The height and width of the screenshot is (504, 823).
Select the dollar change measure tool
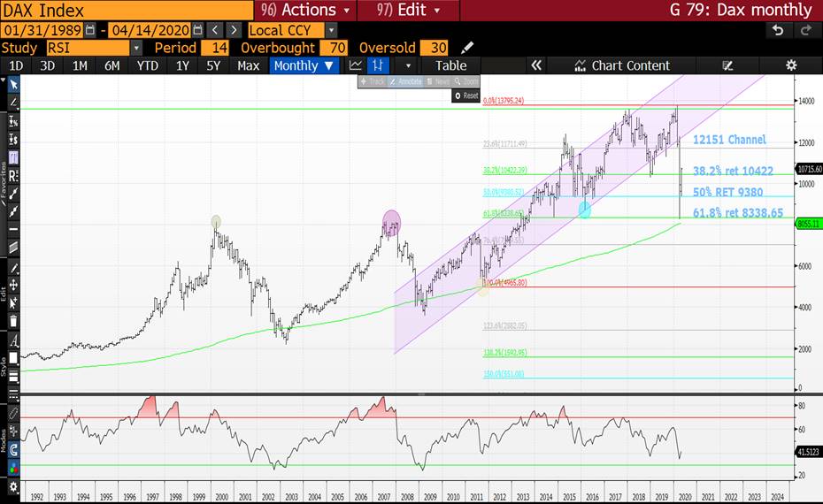point(13,139)
